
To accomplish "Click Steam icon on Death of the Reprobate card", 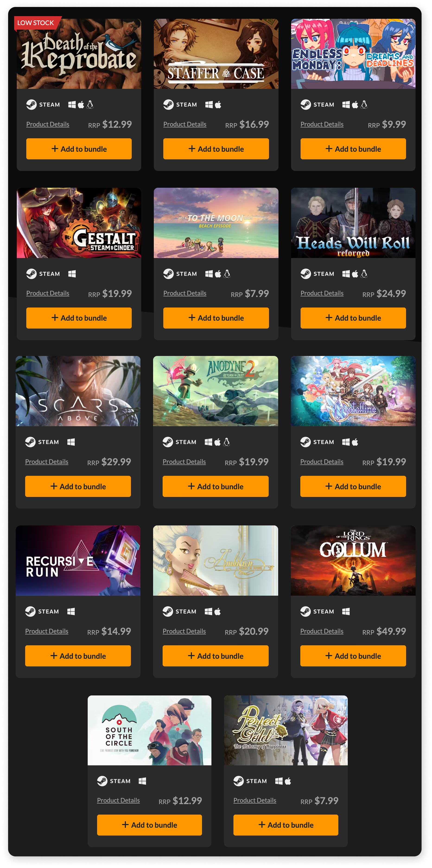I will pos(31,104).
